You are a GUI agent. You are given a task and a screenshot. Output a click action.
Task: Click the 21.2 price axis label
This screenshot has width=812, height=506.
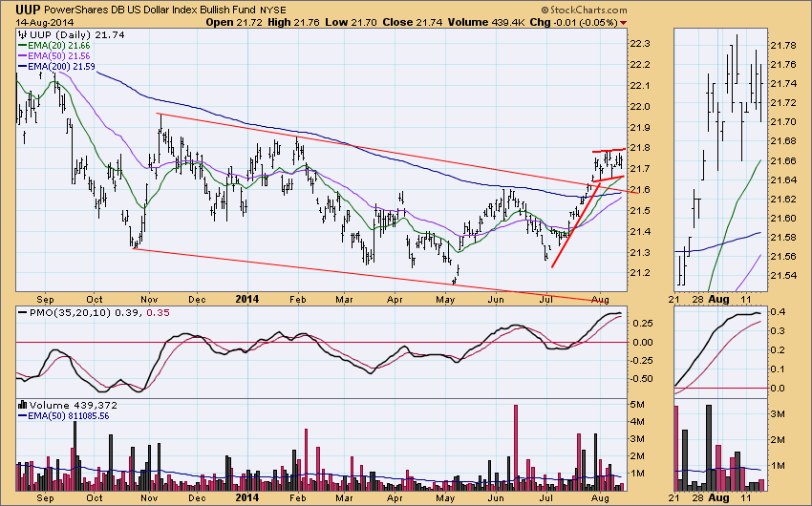(639, 273)
